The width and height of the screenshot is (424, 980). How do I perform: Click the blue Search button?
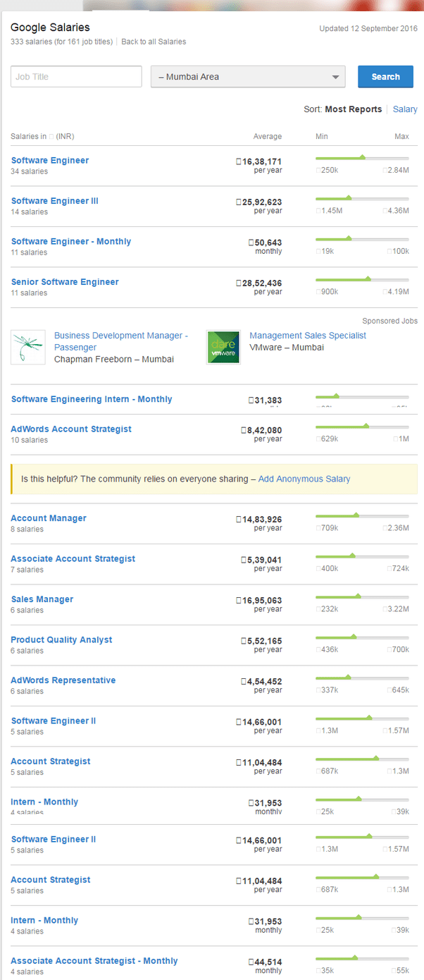click(x=385, y=76)
